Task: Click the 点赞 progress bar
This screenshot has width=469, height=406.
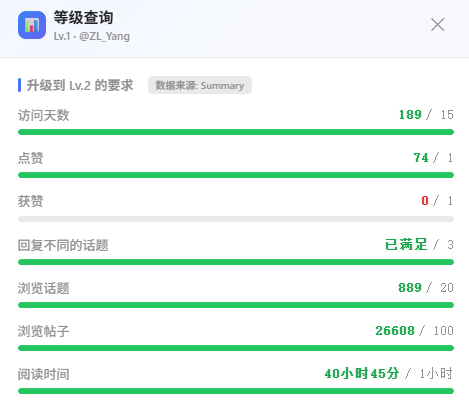Action: coord(236,175)
